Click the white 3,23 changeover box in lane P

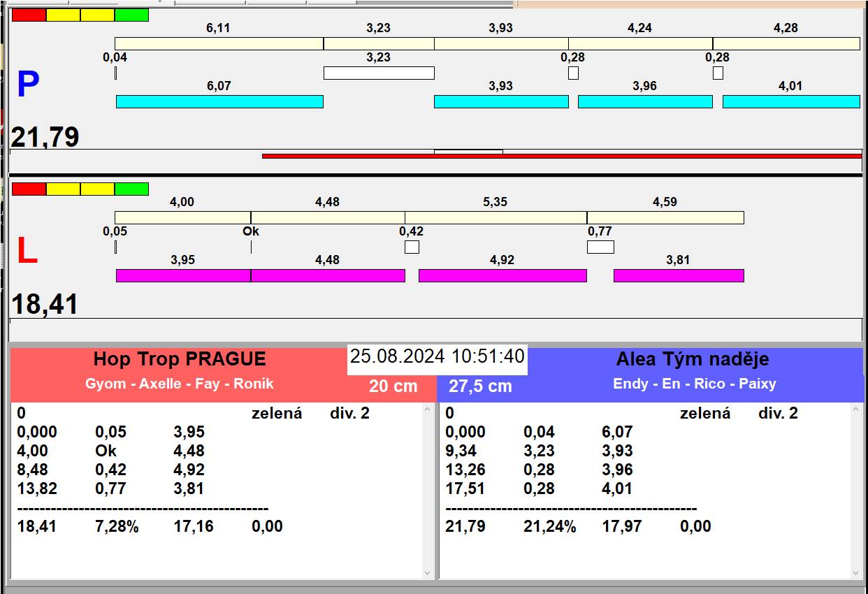click(x=379, y=73)
